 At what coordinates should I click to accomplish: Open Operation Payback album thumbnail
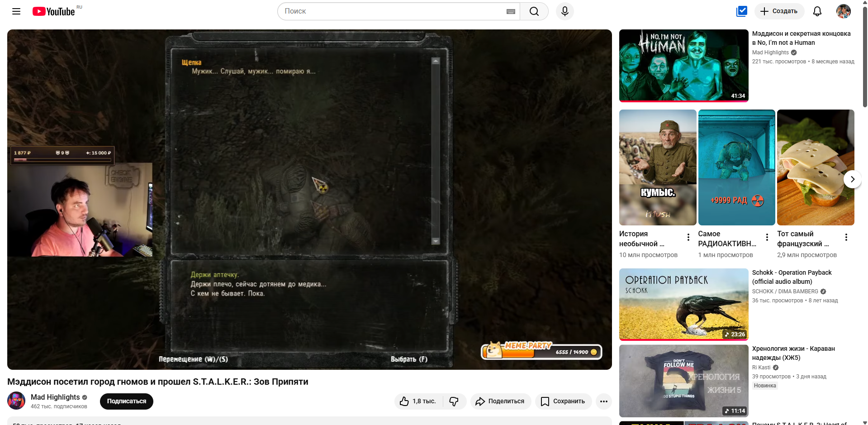[684, 304]
